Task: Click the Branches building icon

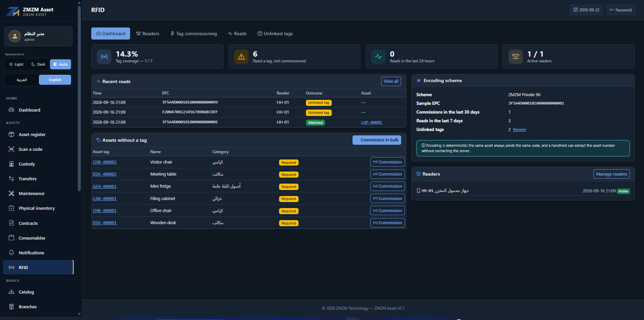Action: 11,307
